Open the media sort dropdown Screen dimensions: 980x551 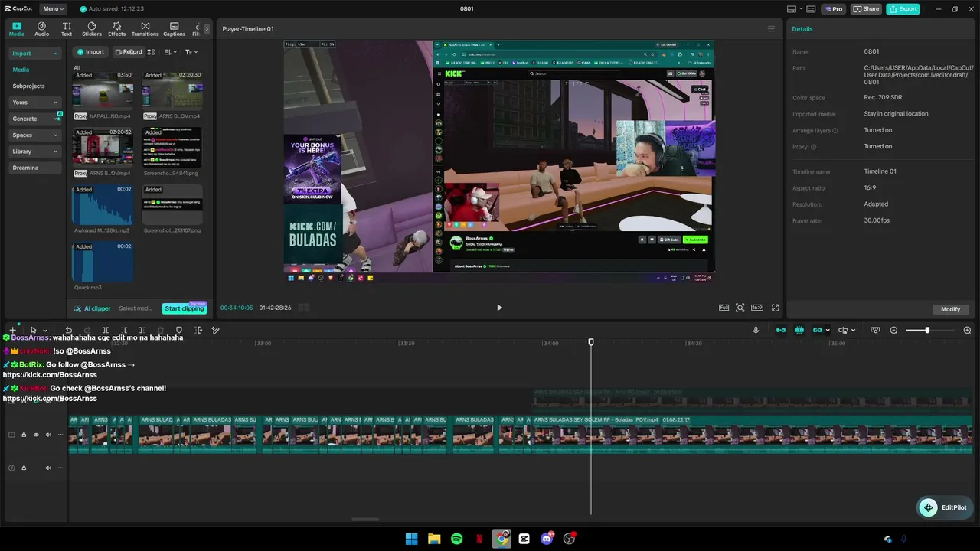[171, 52]
